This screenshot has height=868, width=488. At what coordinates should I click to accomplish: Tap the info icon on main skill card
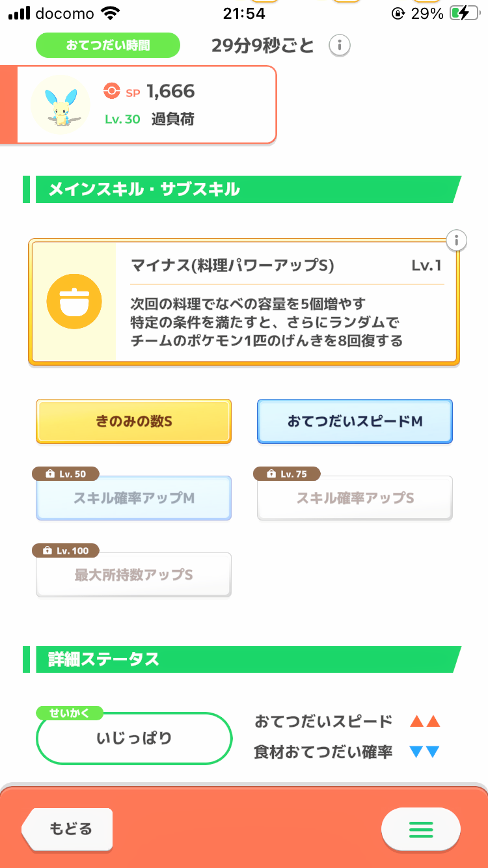click(x=457, y=240)
